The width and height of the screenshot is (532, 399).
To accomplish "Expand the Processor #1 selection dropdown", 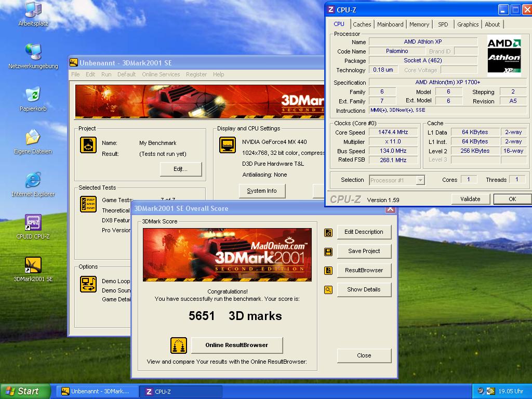I will [420, 180].
